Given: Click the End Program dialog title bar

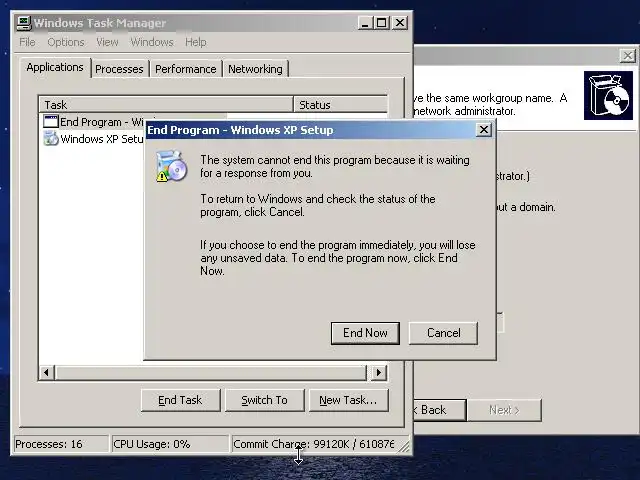Looking at the screenshot, I should tap(310, 130).
